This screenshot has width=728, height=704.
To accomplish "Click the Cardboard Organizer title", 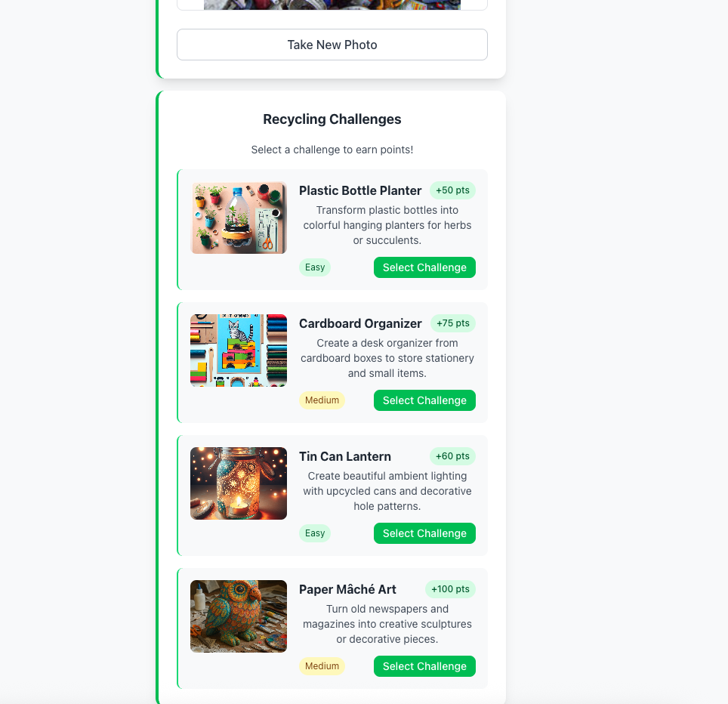I will [360, 323].
